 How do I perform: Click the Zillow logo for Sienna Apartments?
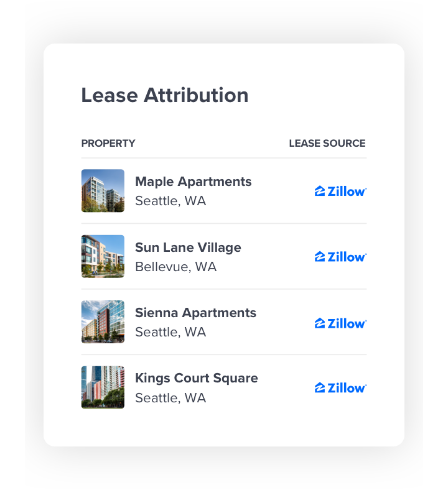point(340,323)
